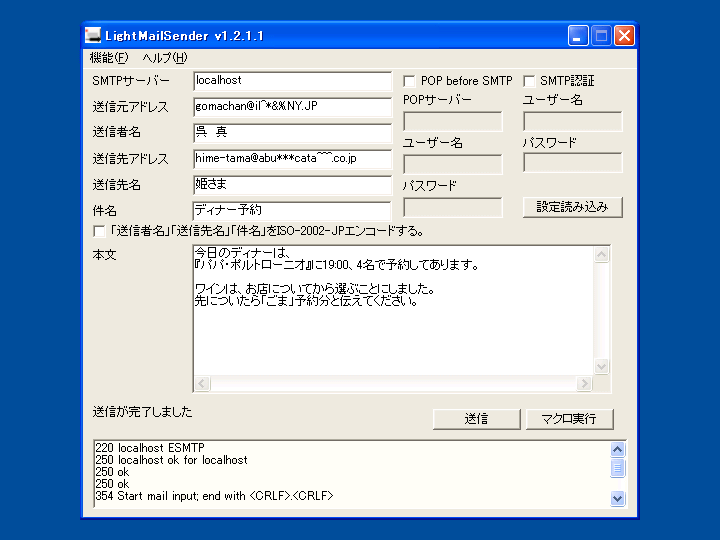Click inside the 本文 message body text area
720x540 pixels.
click(x=393, y=310)
